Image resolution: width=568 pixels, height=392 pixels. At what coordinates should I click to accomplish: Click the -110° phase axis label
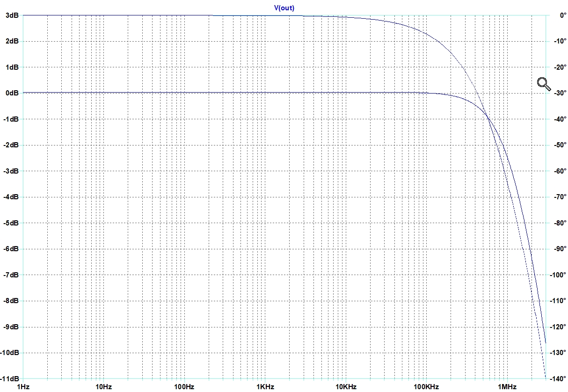pos(559,300)
